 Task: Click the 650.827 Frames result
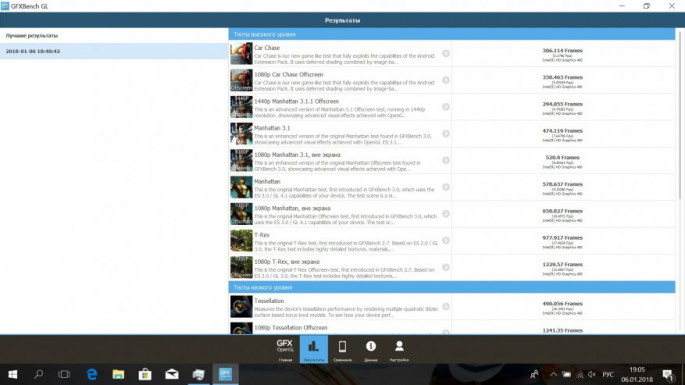[x=562, y=211]
